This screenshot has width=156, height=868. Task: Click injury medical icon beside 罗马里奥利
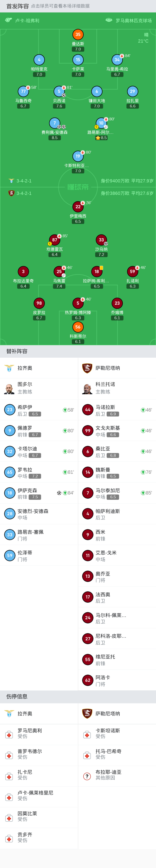(9, 735)
